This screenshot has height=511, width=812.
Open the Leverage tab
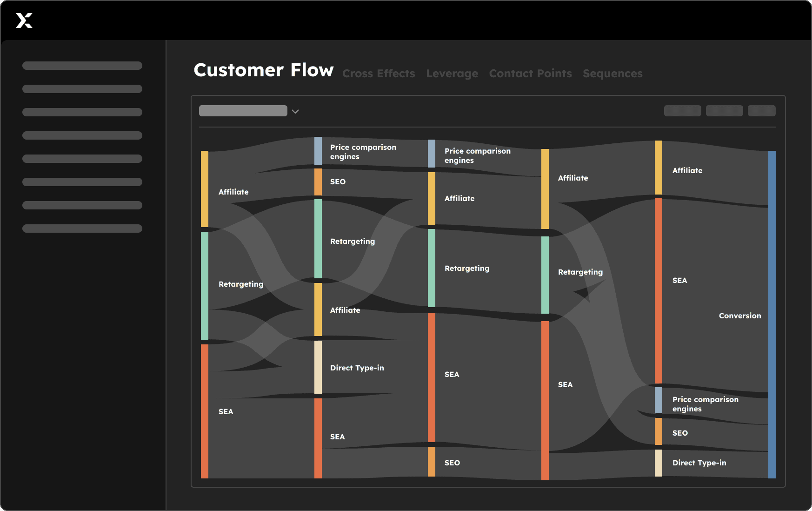452,74
